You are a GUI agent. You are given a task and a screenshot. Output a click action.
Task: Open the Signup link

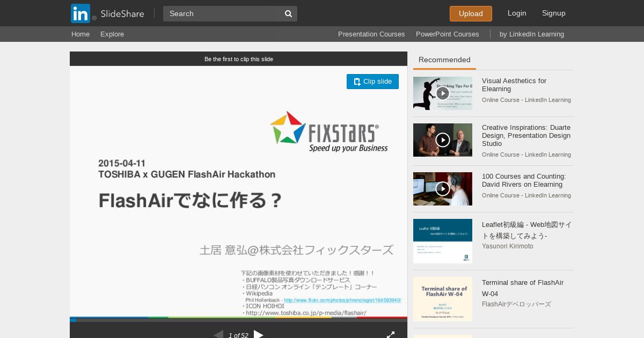click(554, 13)
